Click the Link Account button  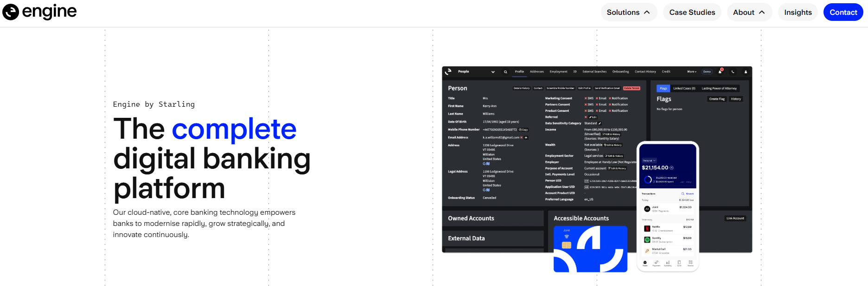(x=735, y=218)
